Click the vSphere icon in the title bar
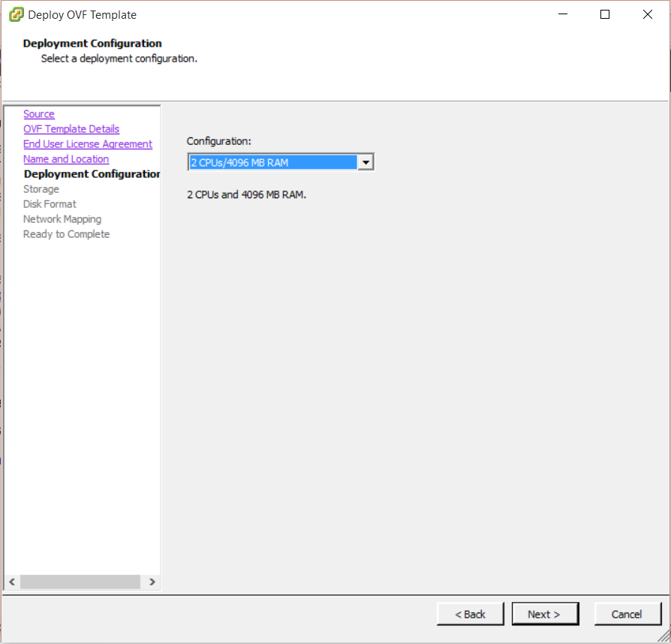Viewport: 671px width, 644px height. (17, 14)
